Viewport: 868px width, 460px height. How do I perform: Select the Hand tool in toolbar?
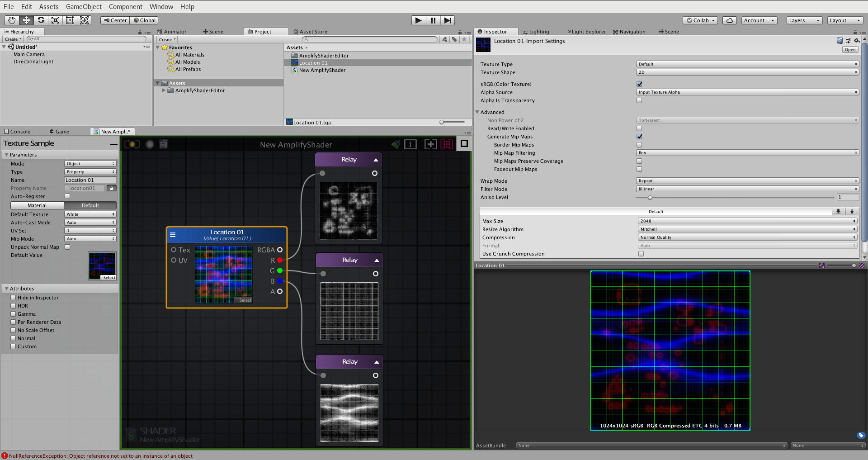pos(12,20)
